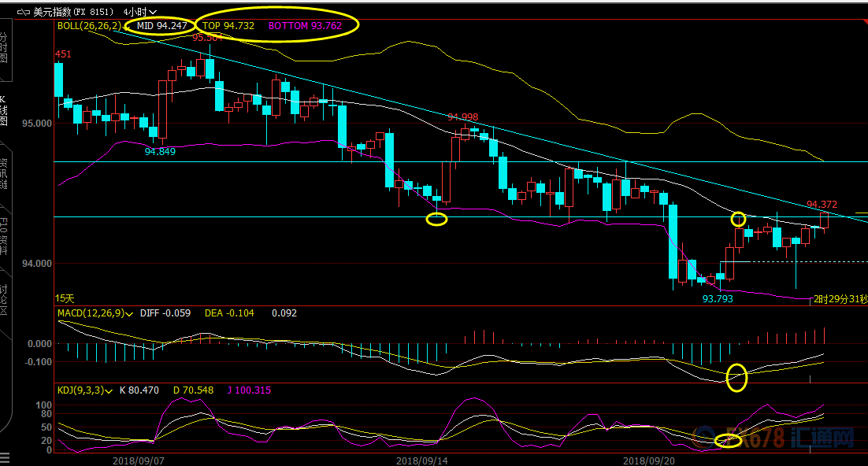Click the link icon beside 美元指数 title
Screen dimensions: 868x466
pyautogui.click(x=23, y=13)
